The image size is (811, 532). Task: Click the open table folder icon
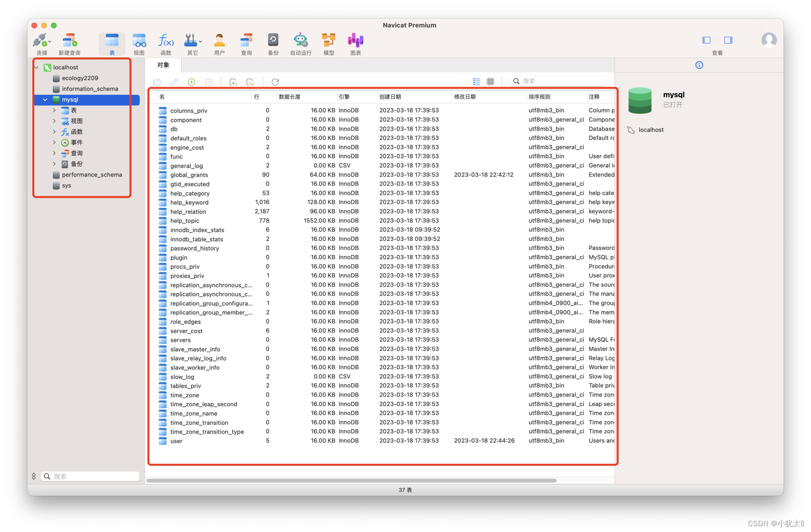[x=157, y=82]
